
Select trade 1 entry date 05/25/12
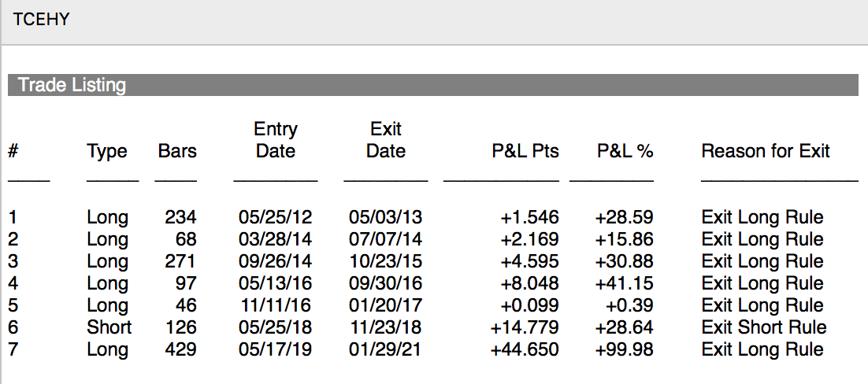click(x=275, y=217)
